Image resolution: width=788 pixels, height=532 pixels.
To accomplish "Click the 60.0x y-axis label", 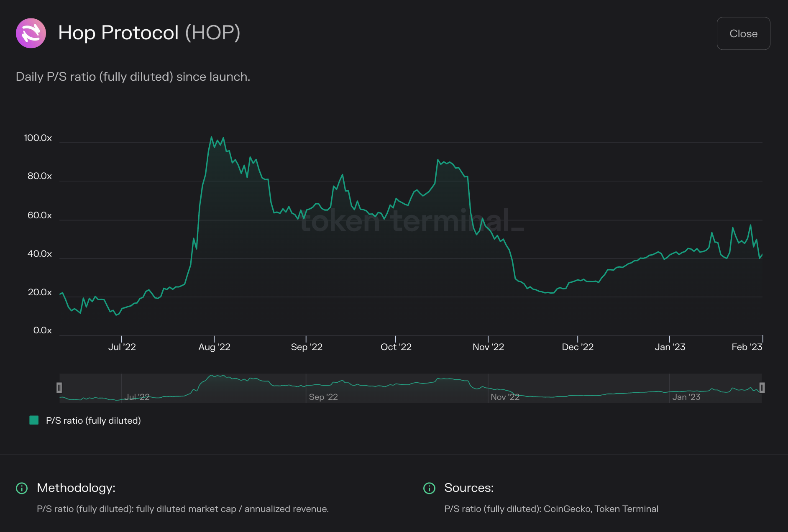I will point(40,215).
